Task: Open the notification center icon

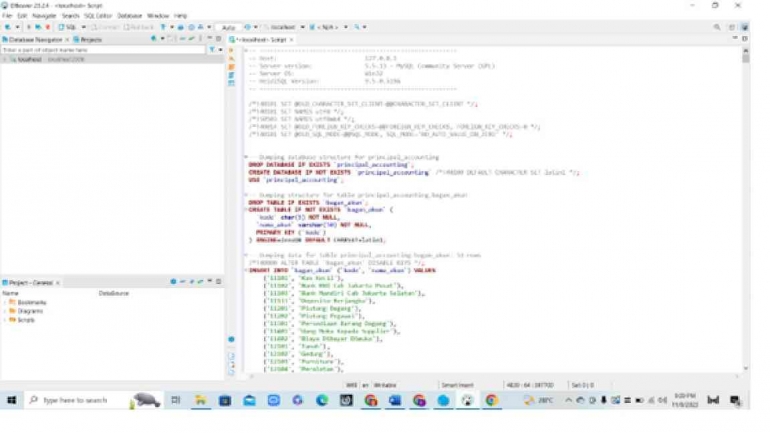Action: pos(735,400)
